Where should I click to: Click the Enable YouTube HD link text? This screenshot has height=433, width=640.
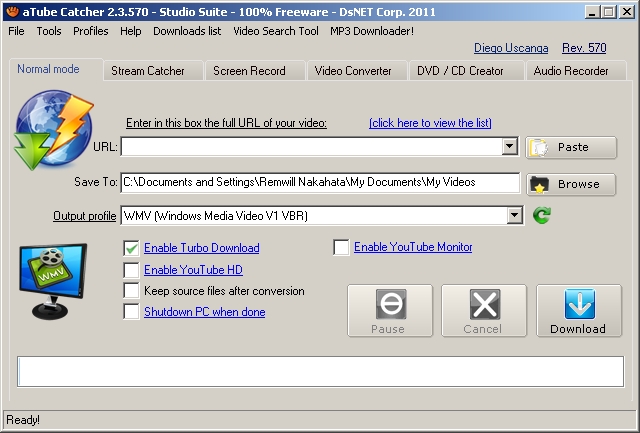pyautogui.click(x=193, y=270)
